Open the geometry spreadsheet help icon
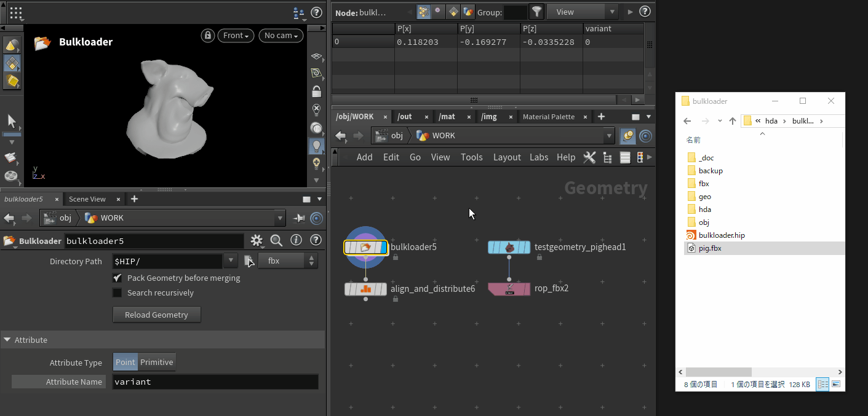The width and height of the screenshot is (868, 416). (645, 11)
